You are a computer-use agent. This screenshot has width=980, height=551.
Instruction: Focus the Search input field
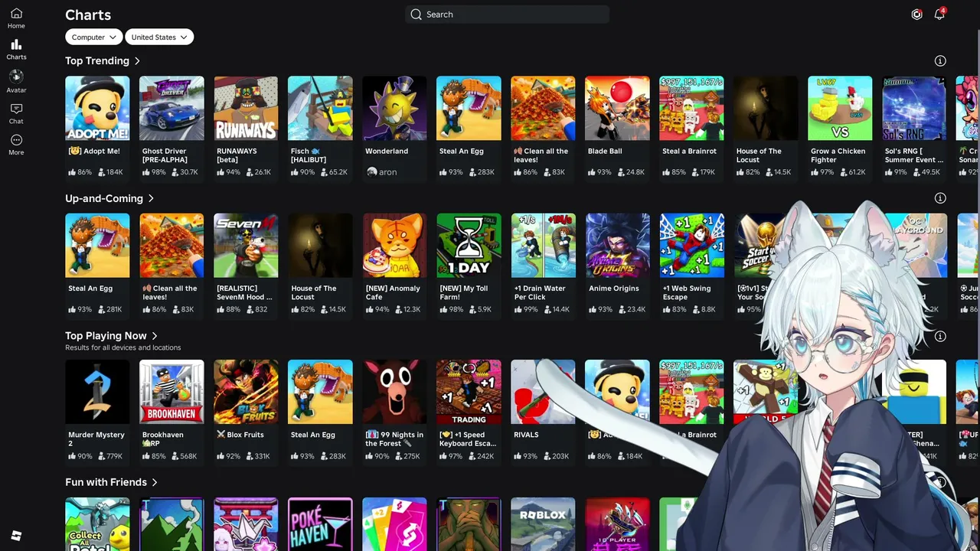tap(507, 15)
